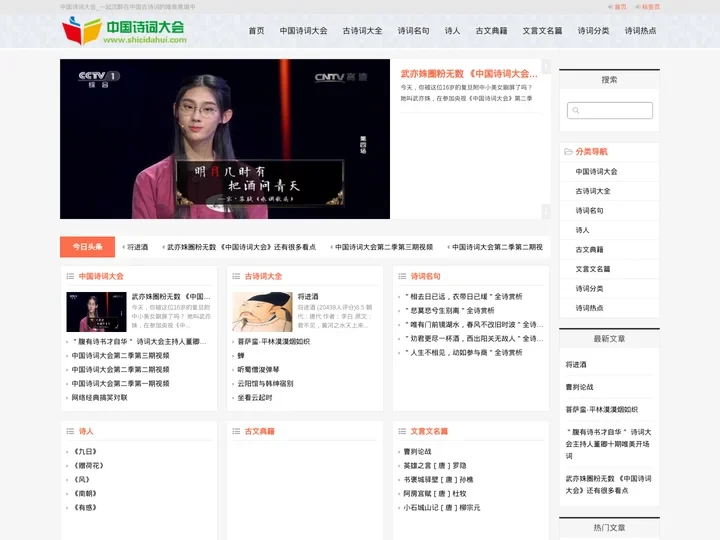The image size is (720, 540).
Task: Open 《九日》 in 诗人 section
Action: 85,452
